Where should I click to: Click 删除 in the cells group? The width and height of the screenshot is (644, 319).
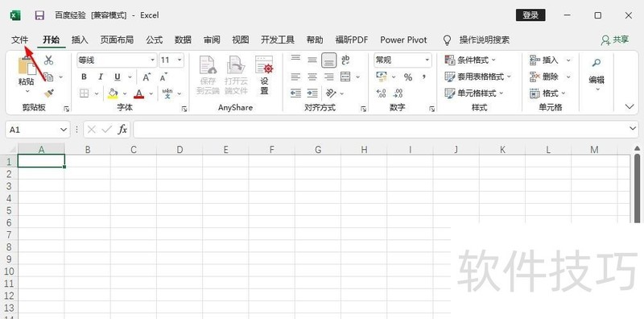[x=550, y=77]
